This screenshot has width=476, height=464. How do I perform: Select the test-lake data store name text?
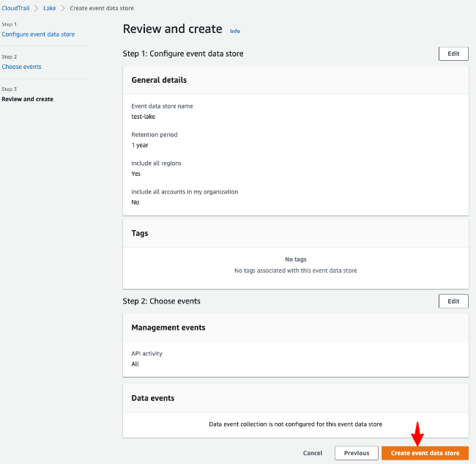tap(144, 117)
